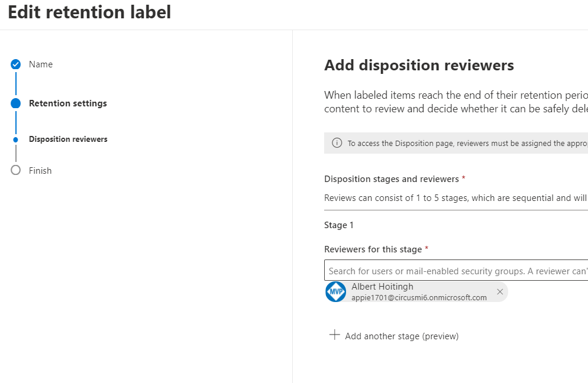
Task: Remove reviewer Albert Hoitingh with the X
Action: (500, 292)
